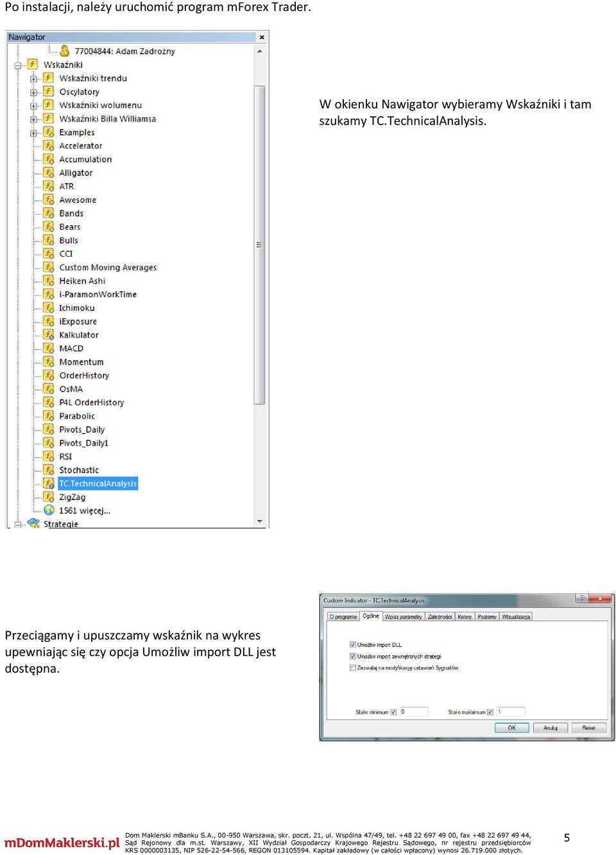Click the Stałe maksimum value field
Image resolution: width=616 pixels, height=855 pixels.
[x=511, y=712]
